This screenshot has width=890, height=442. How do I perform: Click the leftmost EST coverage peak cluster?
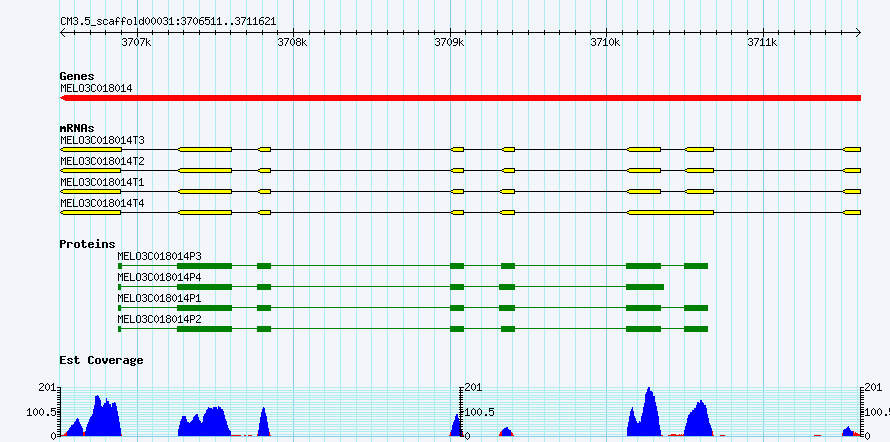coord(91,415)
